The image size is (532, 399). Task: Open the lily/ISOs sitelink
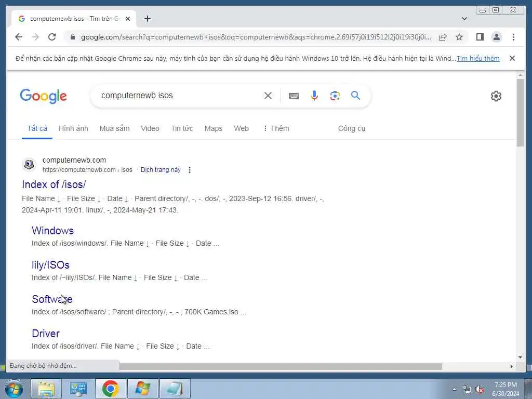pyautogui.click(x=50, y=264)
